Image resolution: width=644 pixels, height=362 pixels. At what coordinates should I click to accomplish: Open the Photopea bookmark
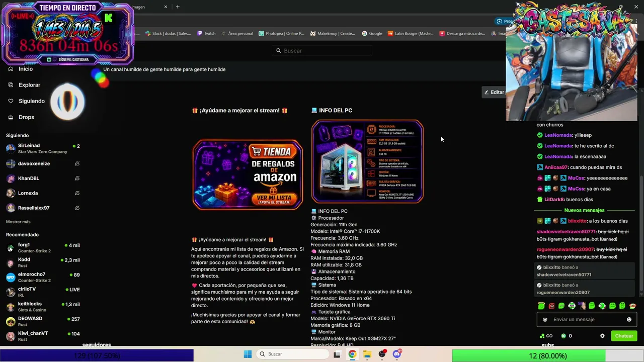click(x=281, y=34)
